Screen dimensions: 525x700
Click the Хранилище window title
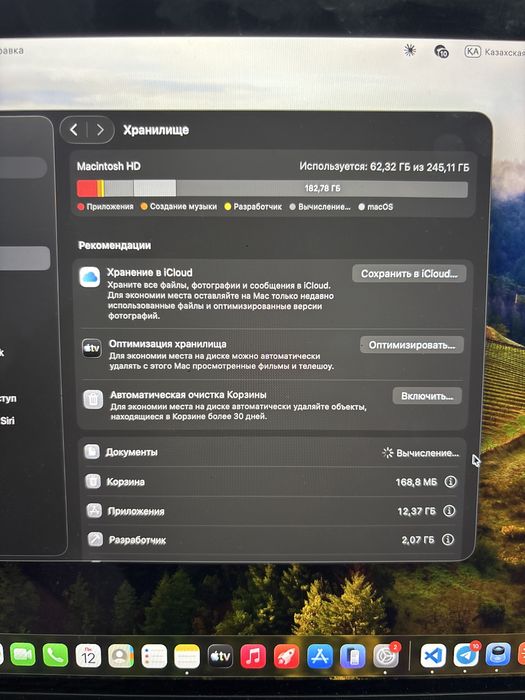click(156, 130)
